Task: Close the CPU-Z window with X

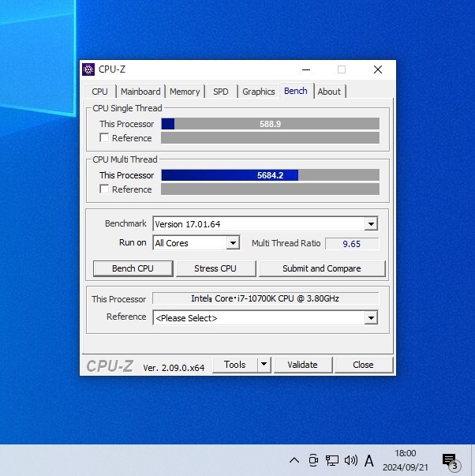Action: [x=378, y=69]
